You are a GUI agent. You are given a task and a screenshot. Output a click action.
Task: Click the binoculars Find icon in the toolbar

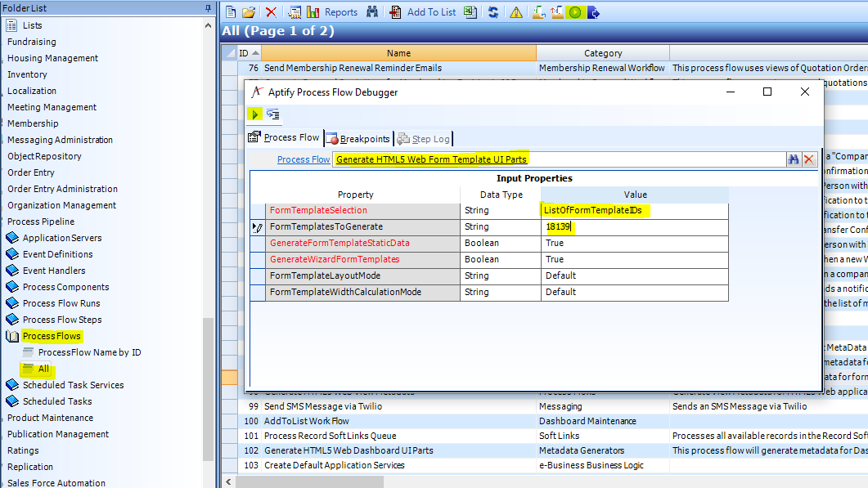(x=371, y=12)
